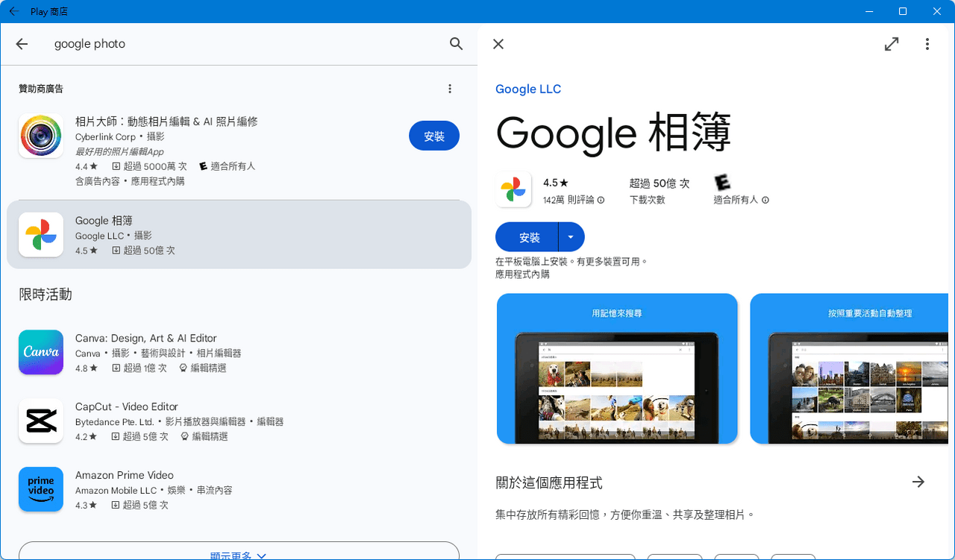Image resolution: width=955 pixels, height=560 pixels.
Task: Click the Canva app icon
Action: (41, 352)
